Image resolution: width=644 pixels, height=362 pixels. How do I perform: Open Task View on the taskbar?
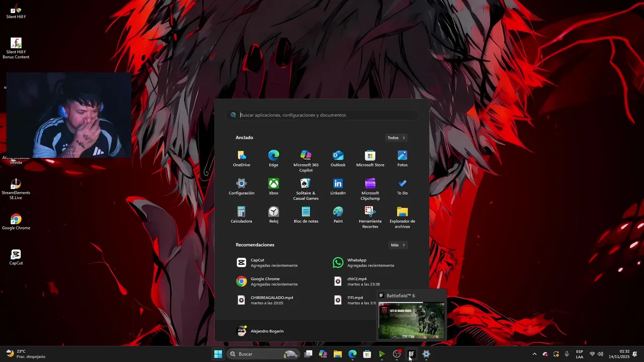pyautogui.click(x=308, y=354)
